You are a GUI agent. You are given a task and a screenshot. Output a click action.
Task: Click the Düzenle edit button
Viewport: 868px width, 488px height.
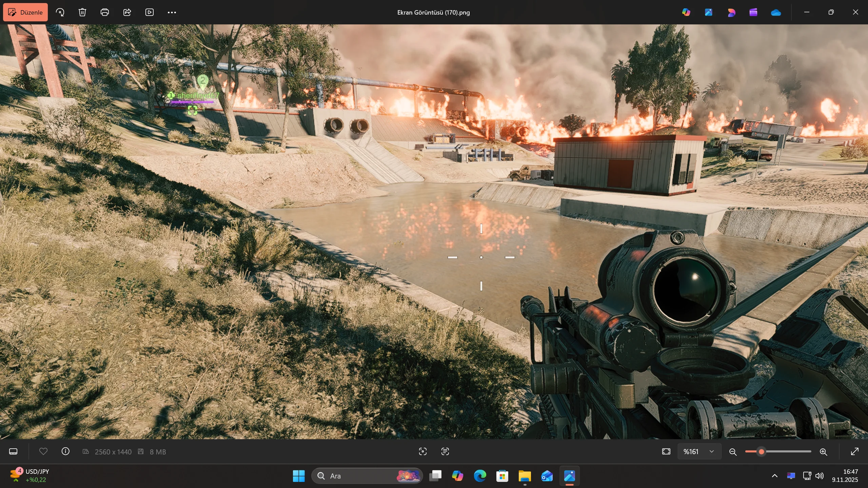pos(25,13)
